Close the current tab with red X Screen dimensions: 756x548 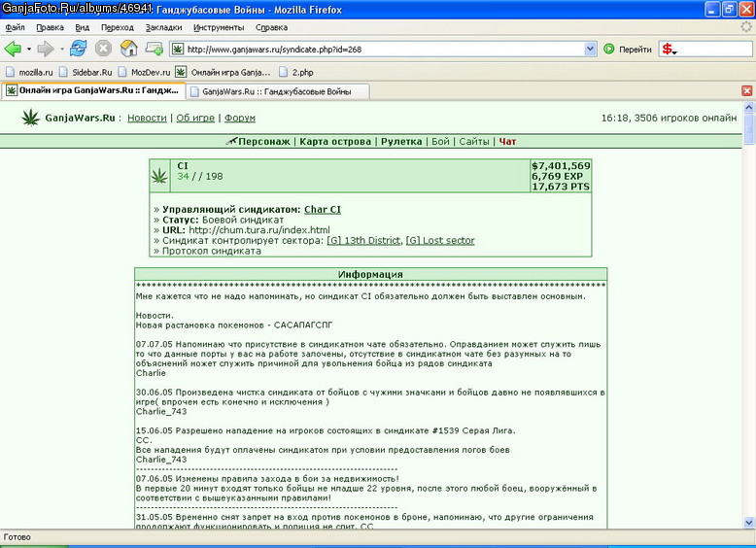click(747, 90)
